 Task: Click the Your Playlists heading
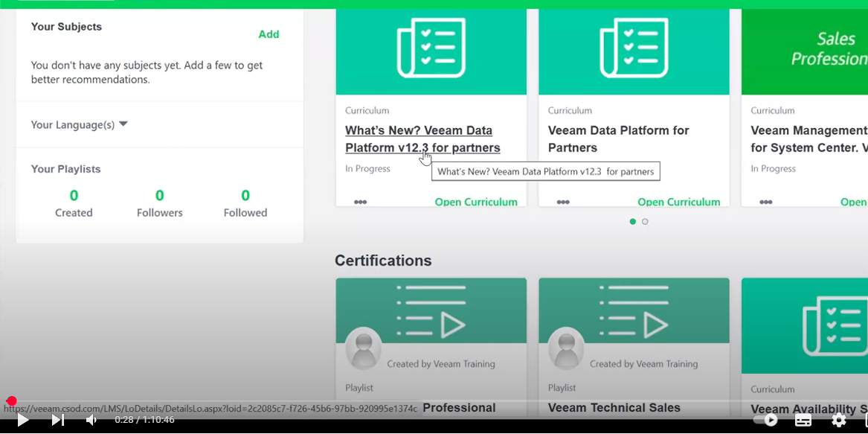tap(66, 169)
